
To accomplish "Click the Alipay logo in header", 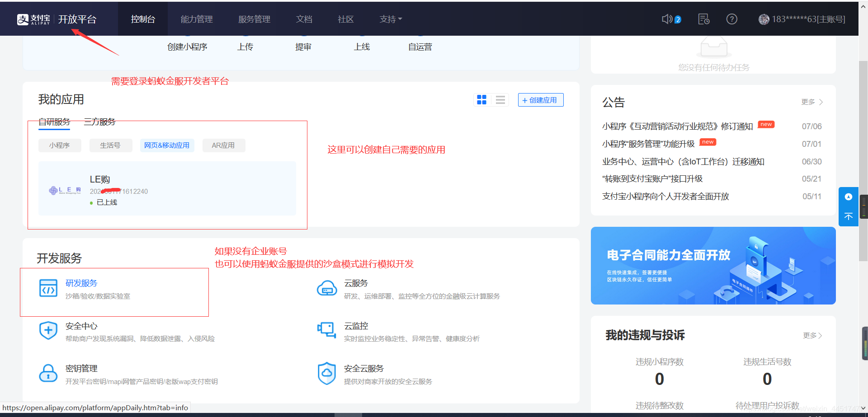I will [x=33, y=19].
